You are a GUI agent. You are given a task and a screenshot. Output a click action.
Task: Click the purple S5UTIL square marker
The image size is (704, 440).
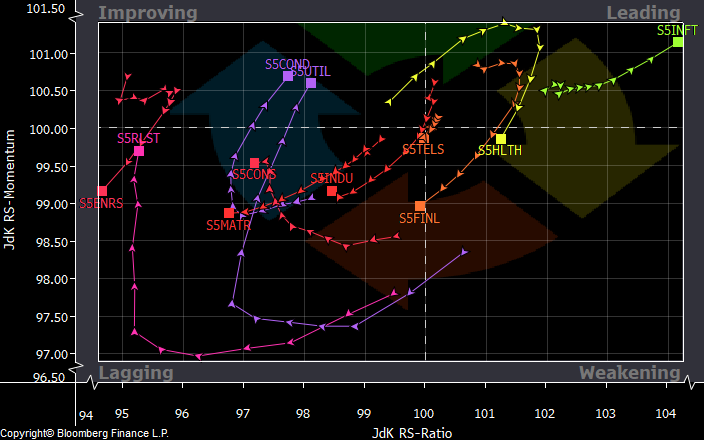(x=311, y=83)
